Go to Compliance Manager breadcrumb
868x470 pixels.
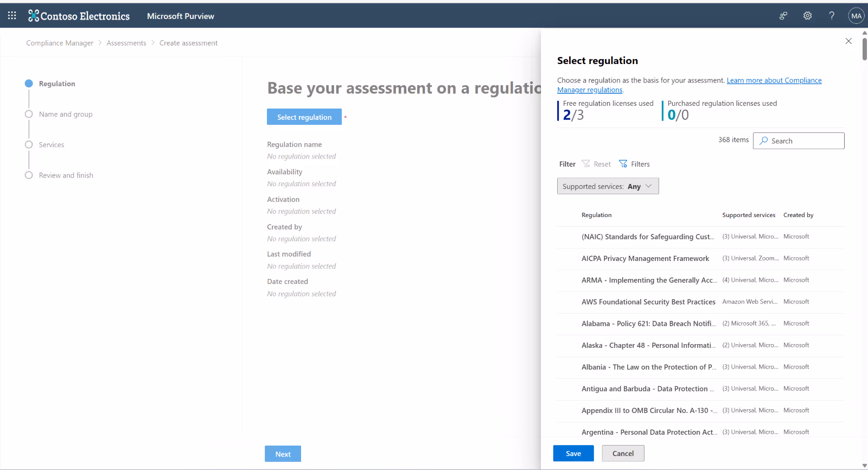(x=60, y=43)
